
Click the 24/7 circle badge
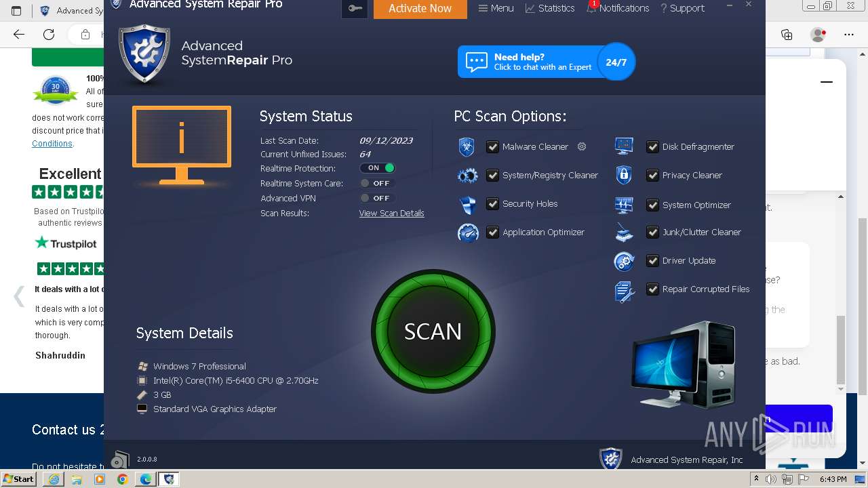[616, 62]
